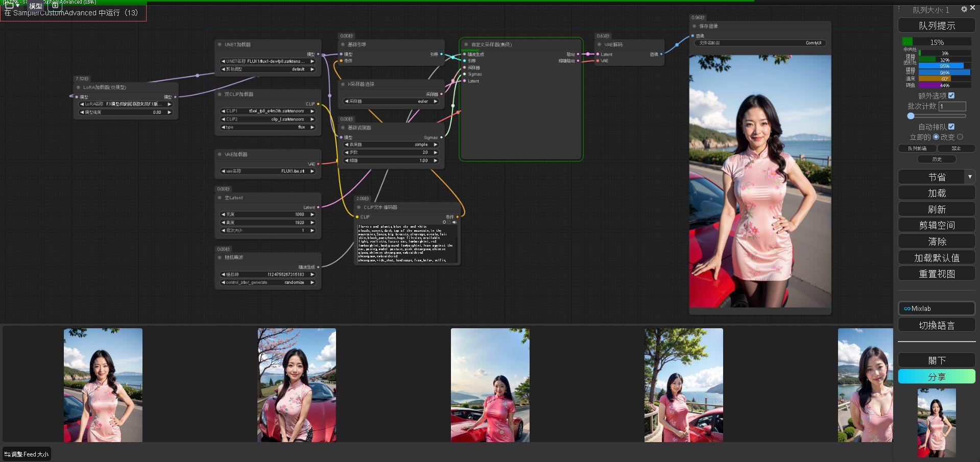Click the prompt text box in CLIP文本编码器

407,244
